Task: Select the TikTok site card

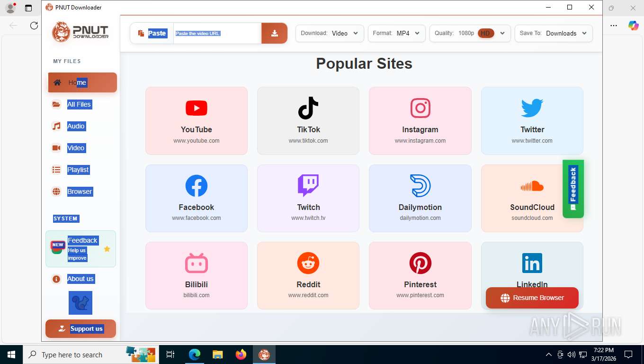Action: pos(308,121)
